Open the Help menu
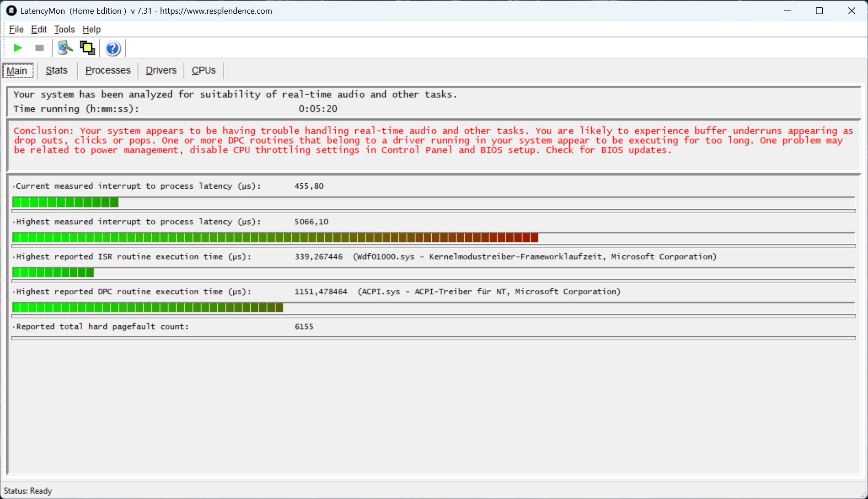This screenshot has width=868, height=499. click(91, 29)
